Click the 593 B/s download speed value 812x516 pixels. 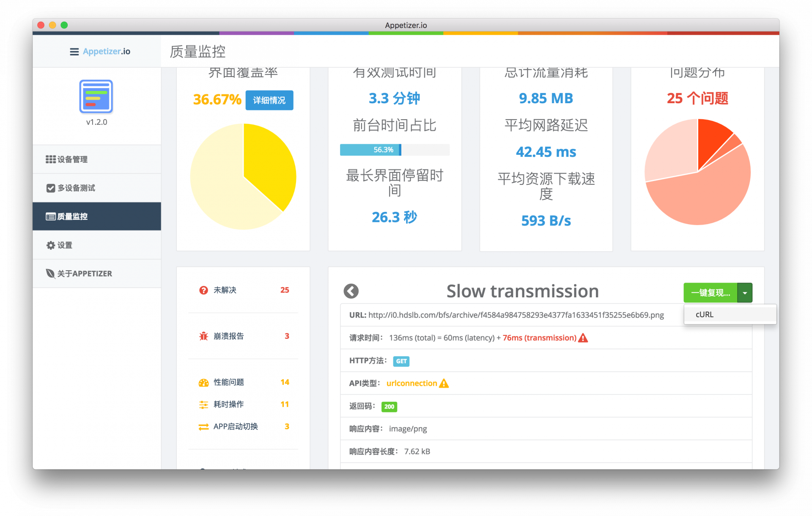546,220
